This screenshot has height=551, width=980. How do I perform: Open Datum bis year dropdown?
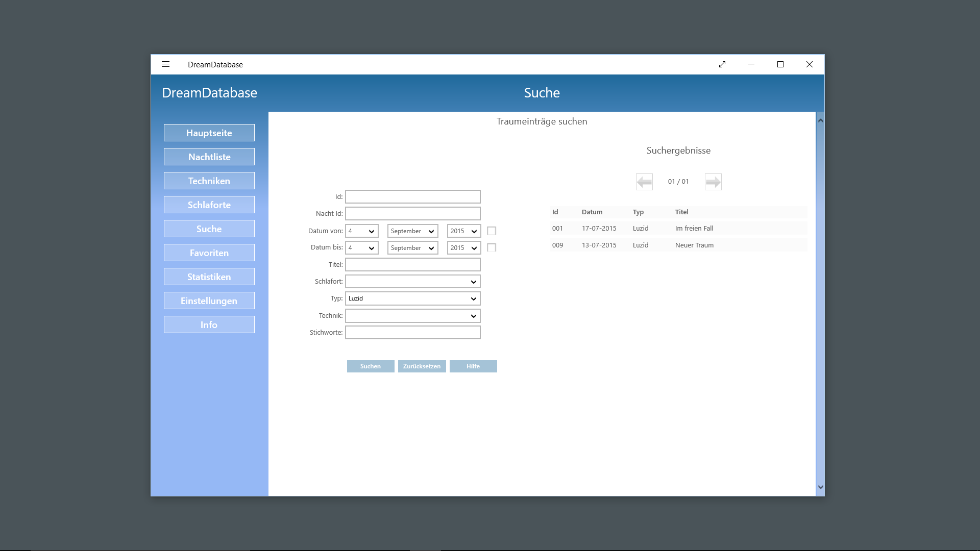coord(463,248)
